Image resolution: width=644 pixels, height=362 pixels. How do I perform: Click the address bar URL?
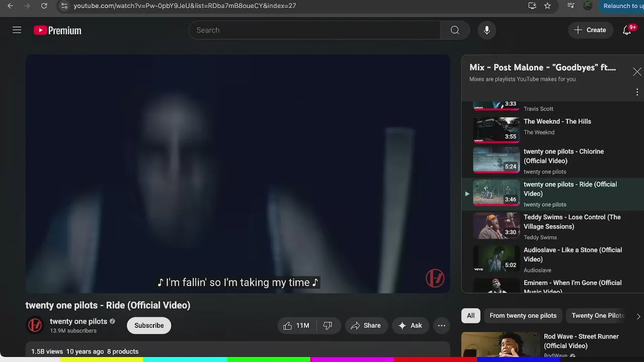tap(185, 6)
